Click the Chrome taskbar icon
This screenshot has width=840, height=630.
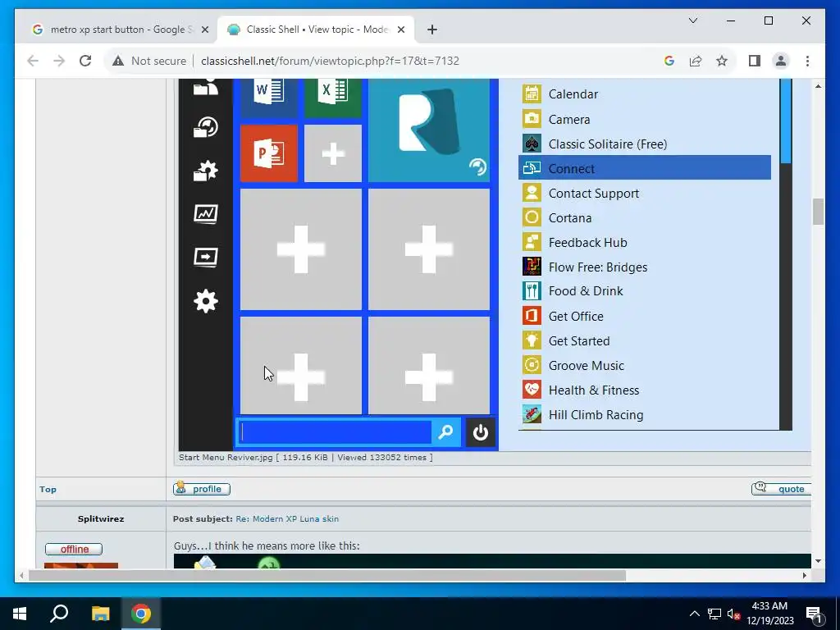click(x=141, y=614)
